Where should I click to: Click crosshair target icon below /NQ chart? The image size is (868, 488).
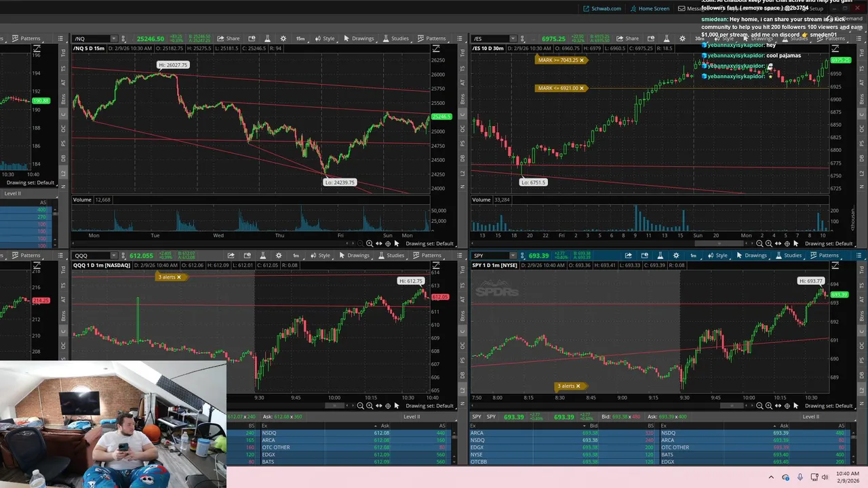tap(388, 243)
